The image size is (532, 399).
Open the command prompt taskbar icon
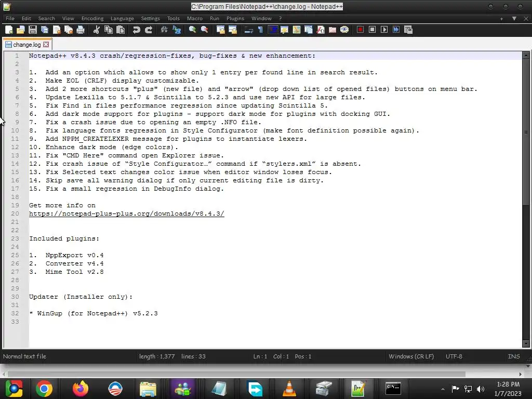pyautogui.click(x=393, y=389)
